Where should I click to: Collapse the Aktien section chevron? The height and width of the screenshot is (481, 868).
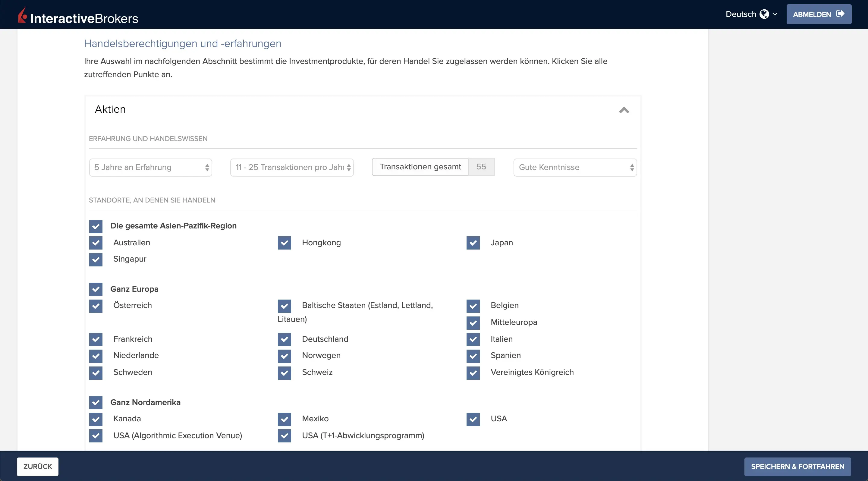(624, 110)
